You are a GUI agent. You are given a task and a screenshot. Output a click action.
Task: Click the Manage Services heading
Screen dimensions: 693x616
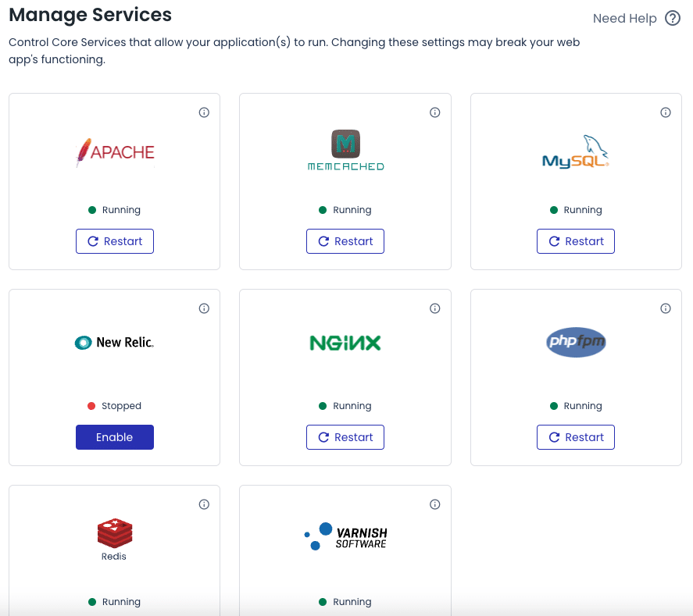pyautogui.click(x=90, y=15)
